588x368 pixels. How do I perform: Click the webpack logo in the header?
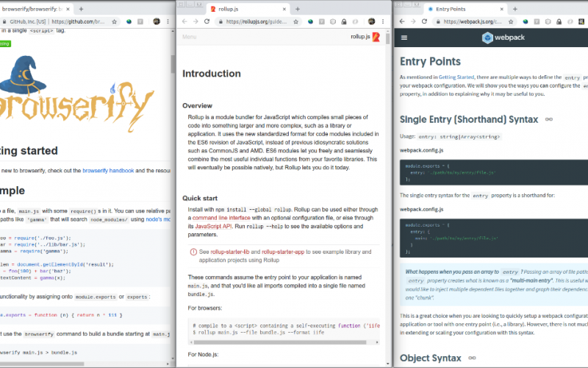[x=503, y=38]
